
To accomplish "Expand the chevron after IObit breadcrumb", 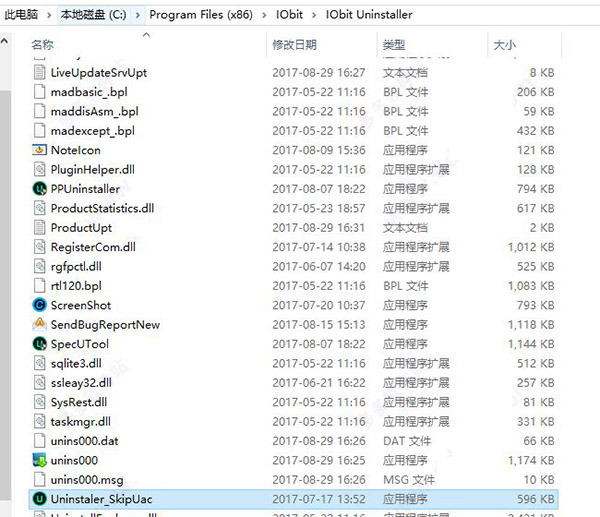I will click(314, 15).
